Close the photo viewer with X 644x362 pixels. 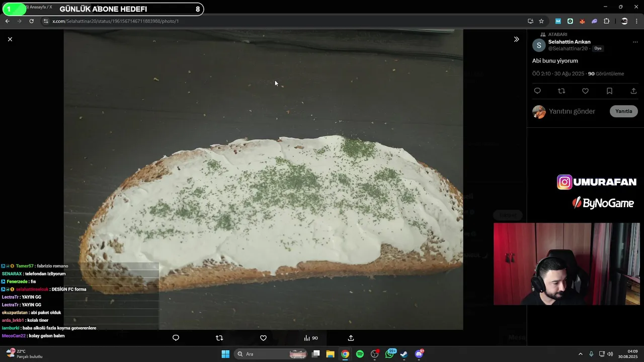[10, 39]
